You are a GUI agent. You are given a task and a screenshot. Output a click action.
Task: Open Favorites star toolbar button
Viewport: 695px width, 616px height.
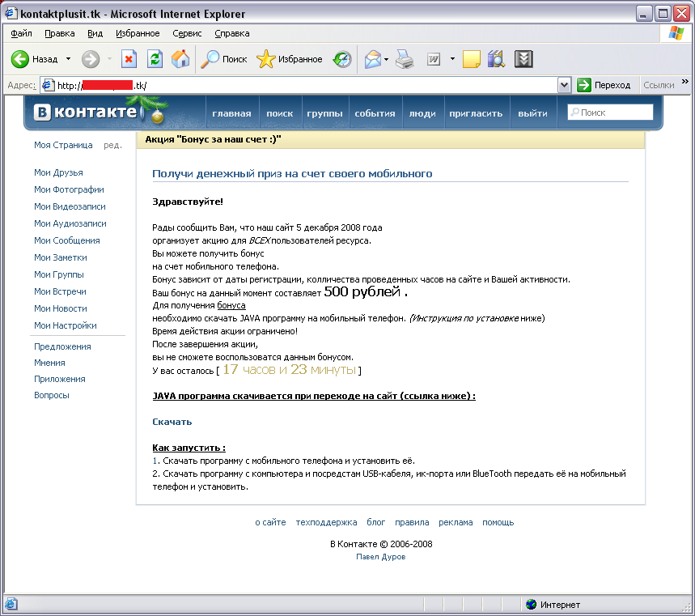[x=290, y=59]
